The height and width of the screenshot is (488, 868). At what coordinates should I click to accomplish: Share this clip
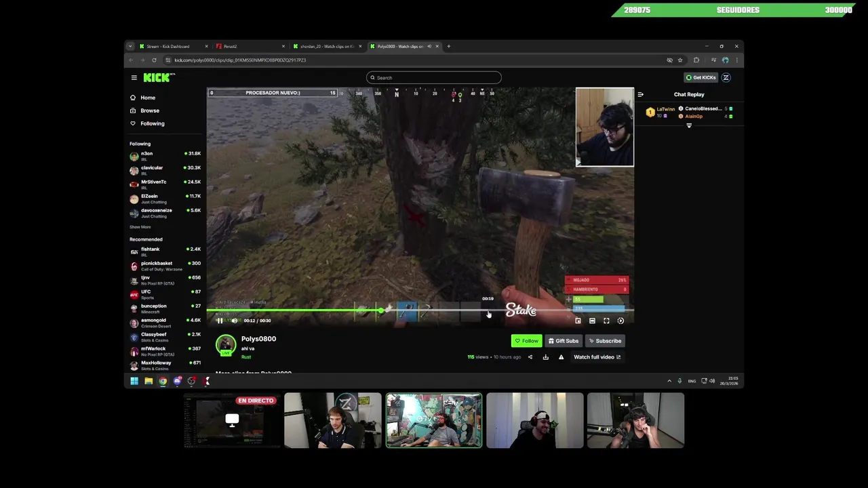pos(530,357)
